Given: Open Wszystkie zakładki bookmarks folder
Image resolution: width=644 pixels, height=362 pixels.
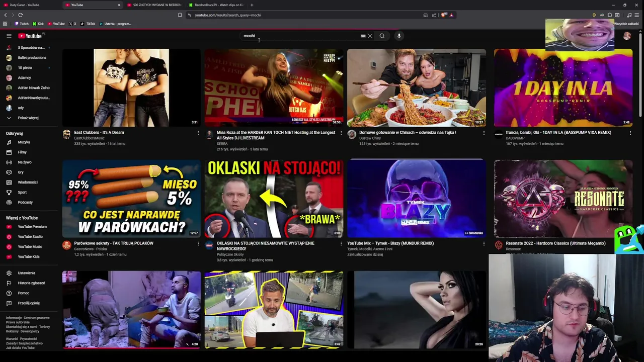Looking at the screenshot, I should pos(627,24).
